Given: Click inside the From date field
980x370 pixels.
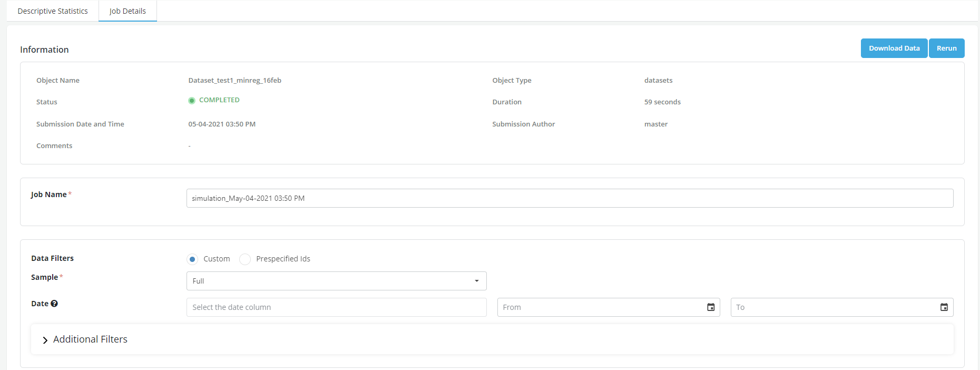Looking at the screenshot, I should tap(601, 307).
